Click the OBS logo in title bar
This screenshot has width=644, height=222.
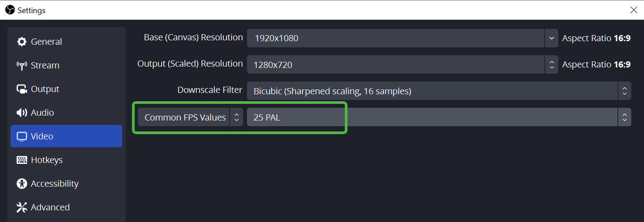pyautogui.click(x=10, y=10)
